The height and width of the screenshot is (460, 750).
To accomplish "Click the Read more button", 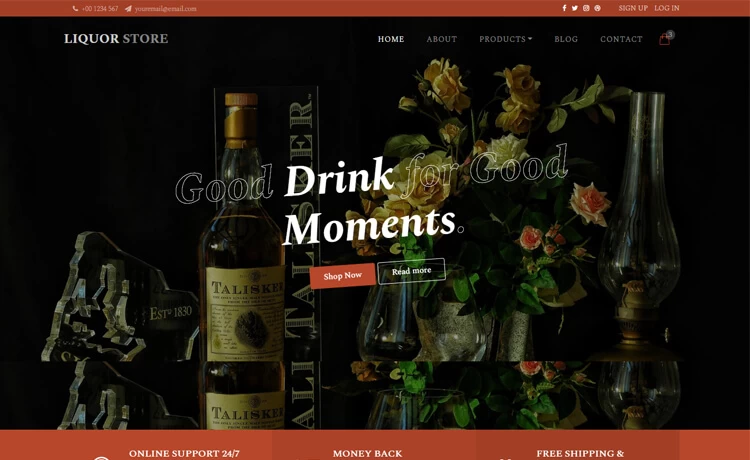I will coord(411,271).
